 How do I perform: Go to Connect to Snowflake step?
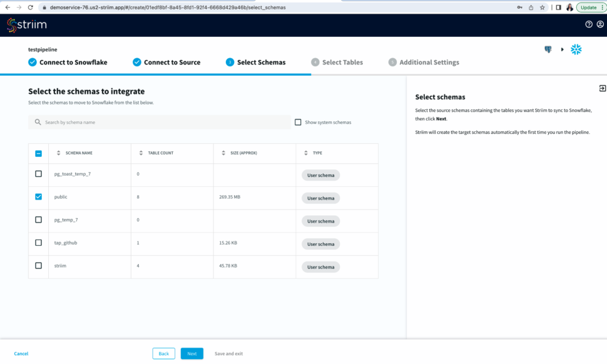click(x=68, y=63)
